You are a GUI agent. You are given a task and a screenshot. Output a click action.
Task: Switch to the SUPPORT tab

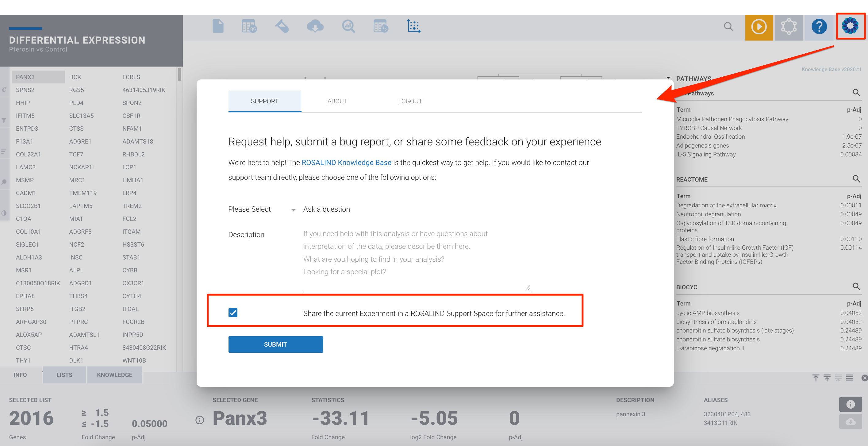point(264,101)
